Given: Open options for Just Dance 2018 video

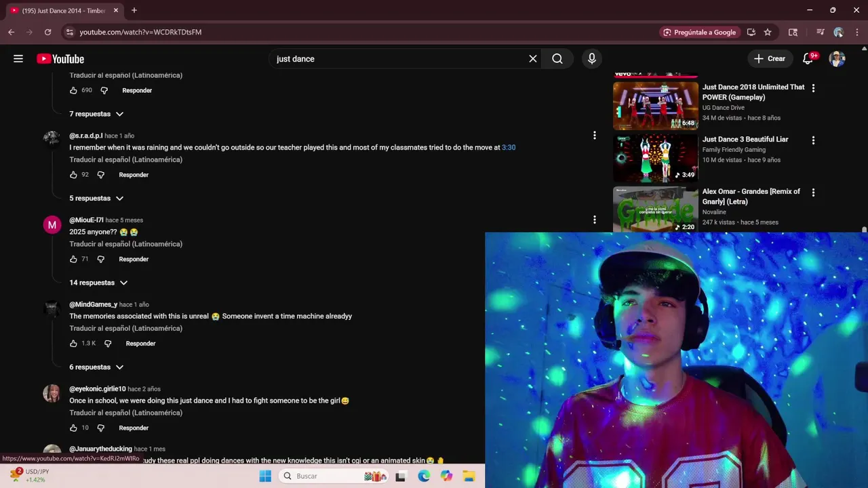Looking at the screenshot, I should [813, 88].
